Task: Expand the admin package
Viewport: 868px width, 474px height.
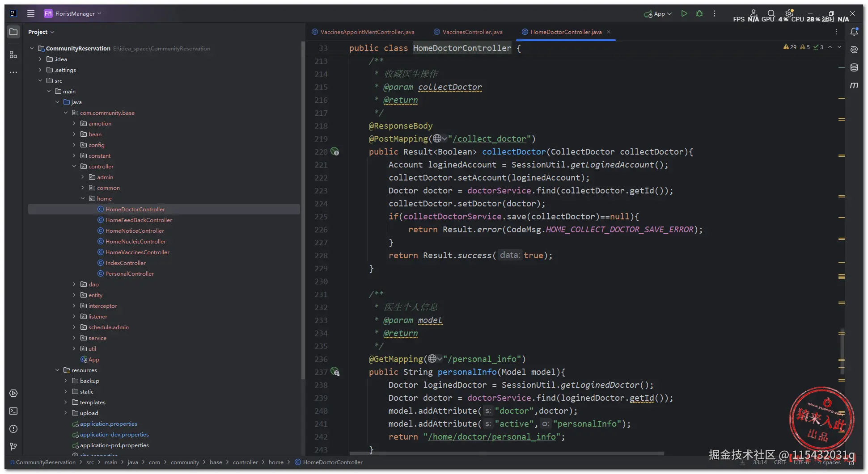Action: (83, 177)
